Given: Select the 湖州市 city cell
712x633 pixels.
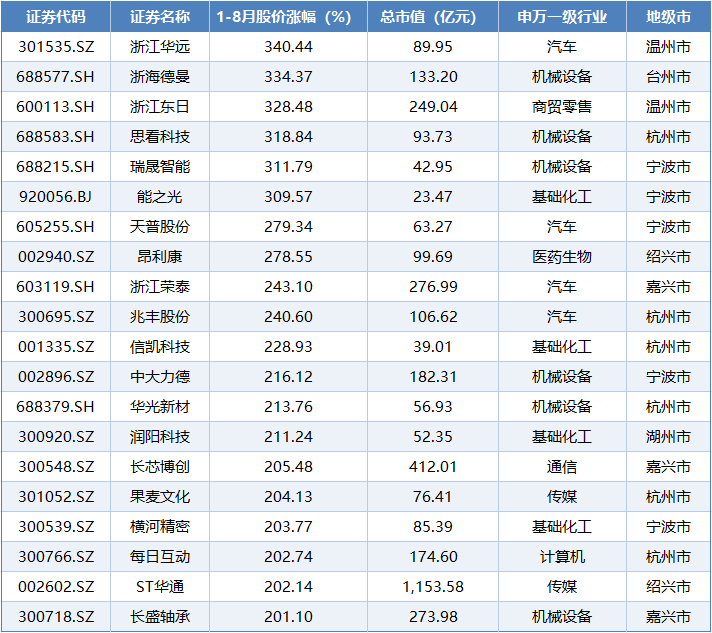Looking at the screenshot, I should pyautogui.click(x=668, y=437).
